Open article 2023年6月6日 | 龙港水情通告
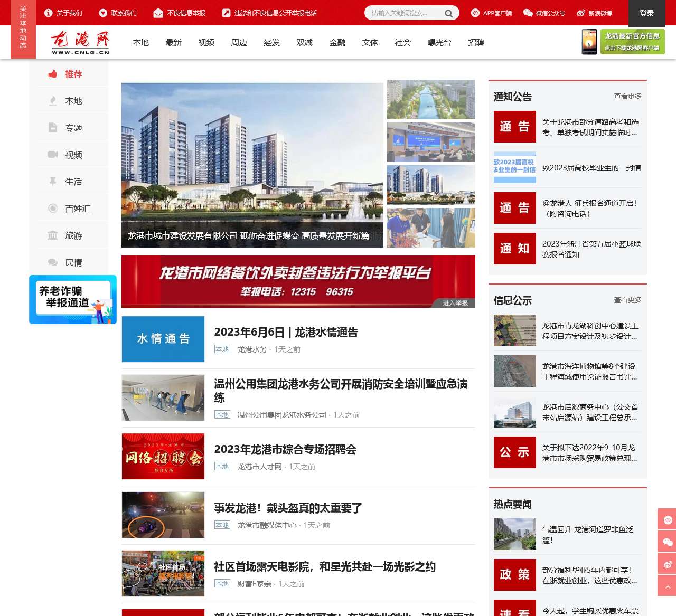 286,332
